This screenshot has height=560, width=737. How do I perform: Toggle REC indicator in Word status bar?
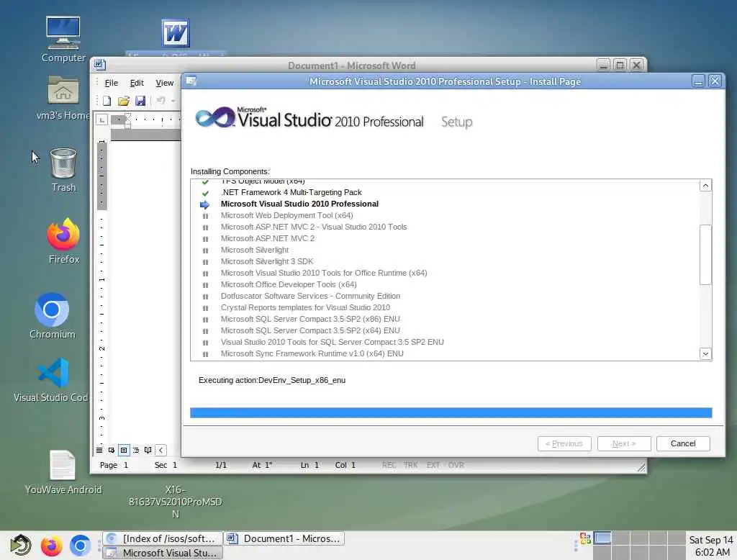pos(389,465)
